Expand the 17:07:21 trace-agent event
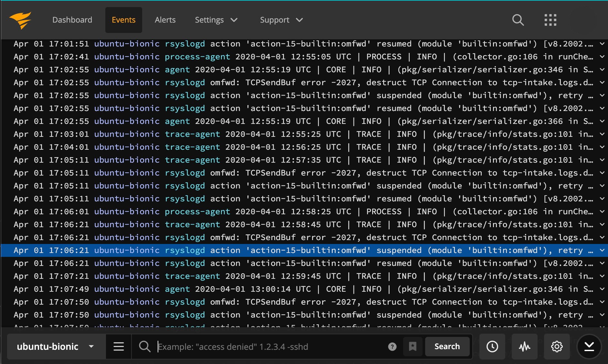Viewport: 608px width, 364px height. [x=602, y=276]
